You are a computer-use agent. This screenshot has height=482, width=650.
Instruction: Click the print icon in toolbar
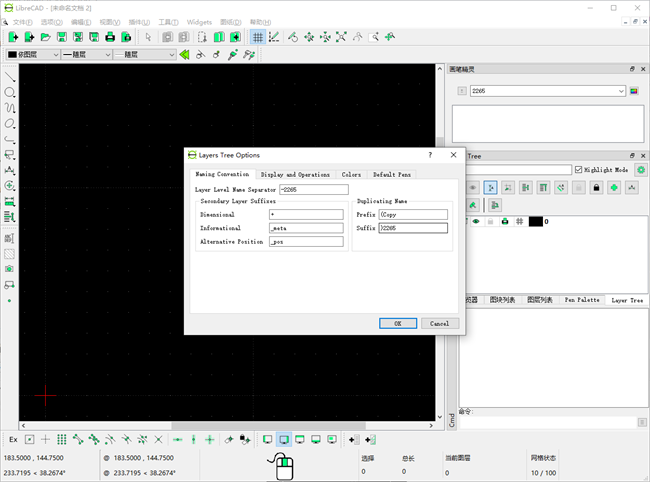pos(109,37)
